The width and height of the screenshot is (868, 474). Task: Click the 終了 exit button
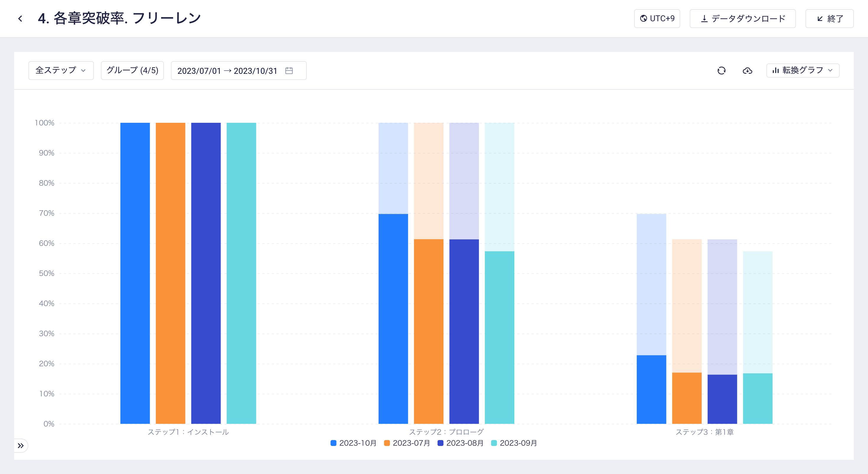(x=829, y=19)
